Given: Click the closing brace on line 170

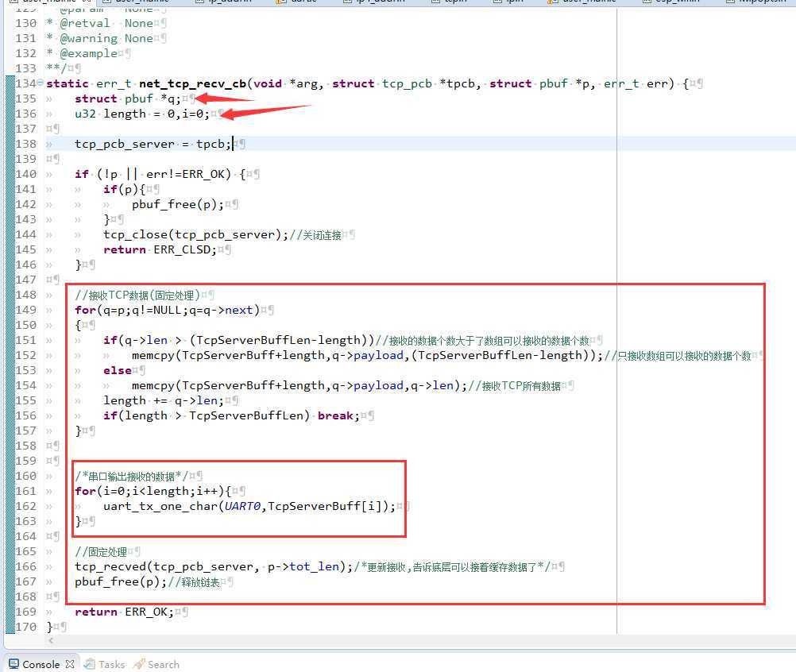Looking at the screenshot, I should click(x=49, y=627).
